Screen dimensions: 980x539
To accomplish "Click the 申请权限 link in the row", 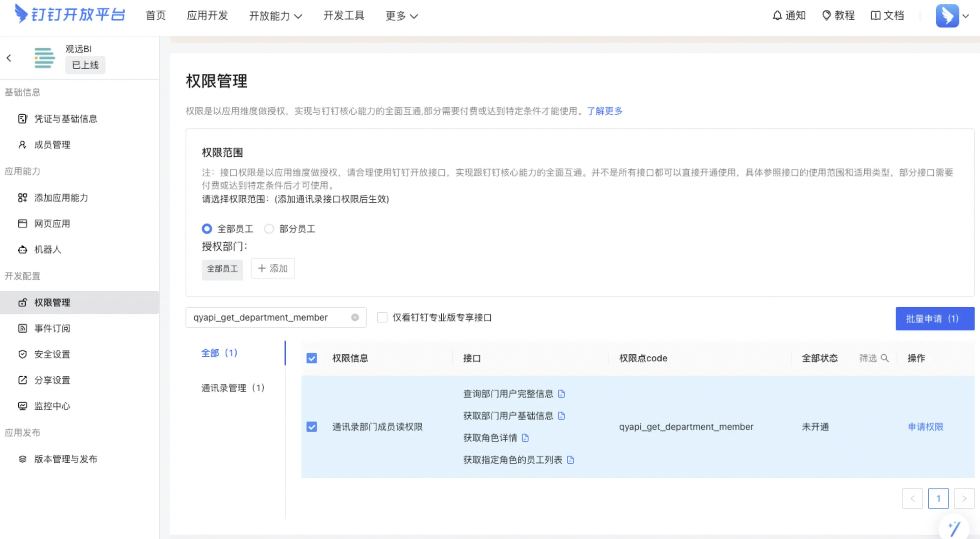I will pyautogui.click(x=925, y=427).
